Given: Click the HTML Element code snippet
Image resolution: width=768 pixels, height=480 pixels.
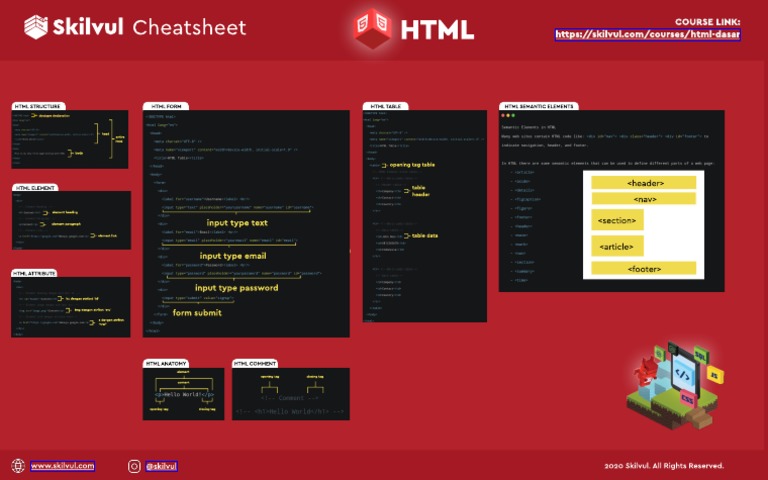Looking at the screenshot, I should point(71,220).
